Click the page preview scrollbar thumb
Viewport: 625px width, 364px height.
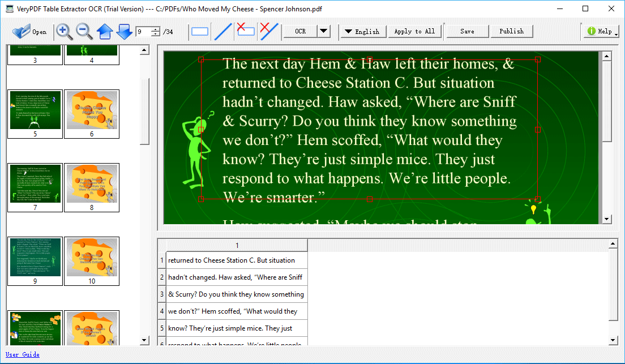point(607,101)
